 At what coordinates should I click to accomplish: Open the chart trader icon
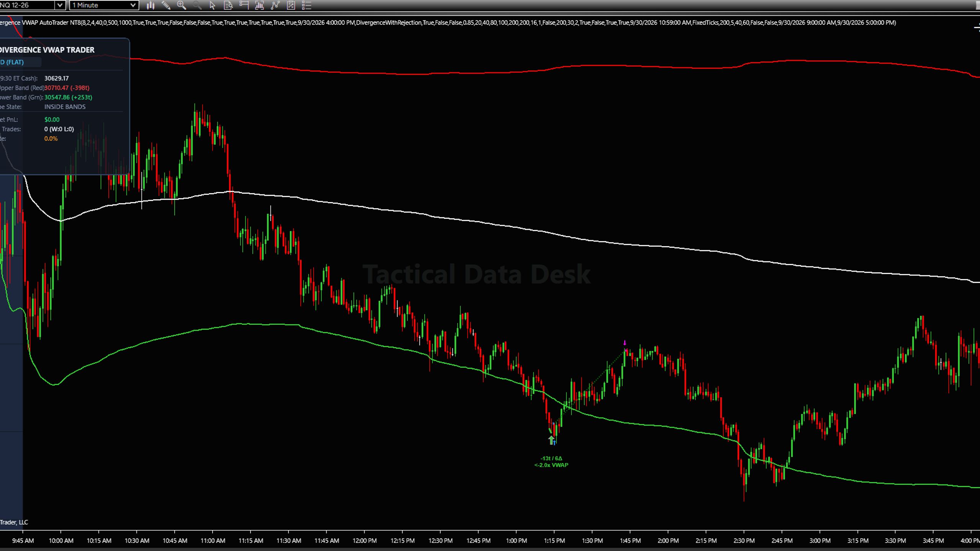(x=244, y=5)
